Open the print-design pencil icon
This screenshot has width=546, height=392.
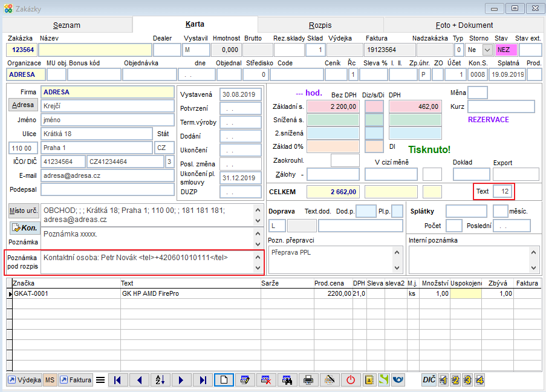click(330, 380)
